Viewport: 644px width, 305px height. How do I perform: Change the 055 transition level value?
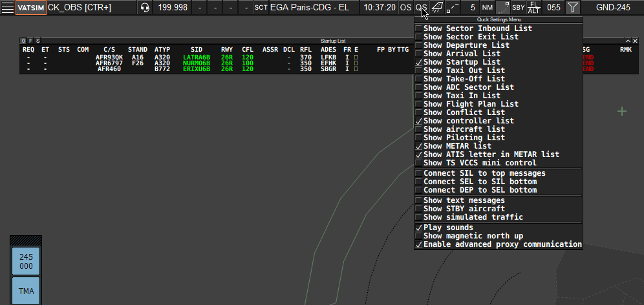[x=553, y=7]
